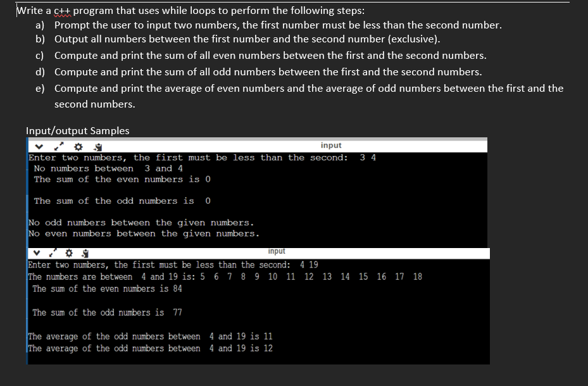Collapse the first console using the chevron
This screenshot has height=386, width=588.
[39, 146]
